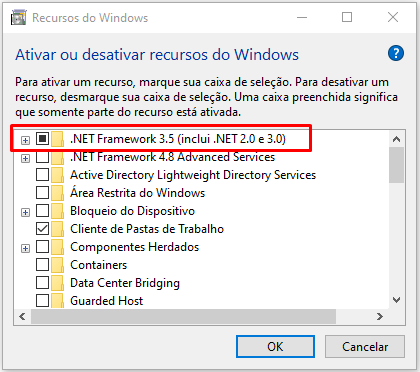The image size is (420, 372).
Task: Click the Active Directory Lightweight folder icon
Action: click(x=58, y=175)
